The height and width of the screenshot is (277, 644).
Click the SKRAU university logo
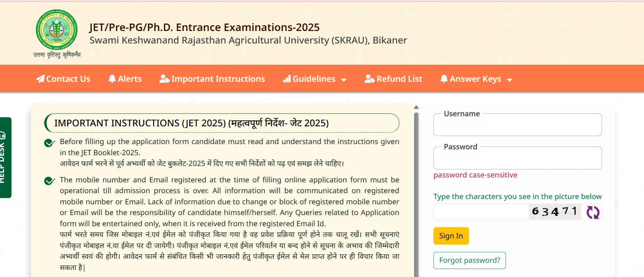[x=57, y=30]
